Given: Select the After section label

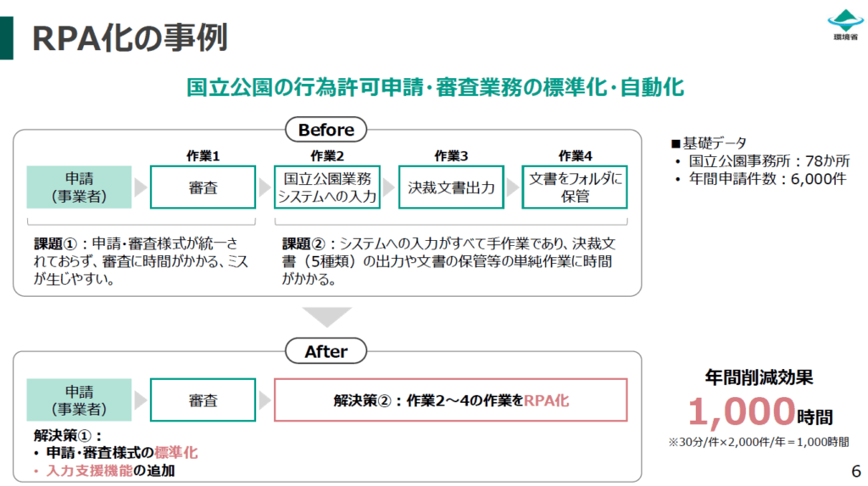Looking at the screenshot, I should click(326, 351).
